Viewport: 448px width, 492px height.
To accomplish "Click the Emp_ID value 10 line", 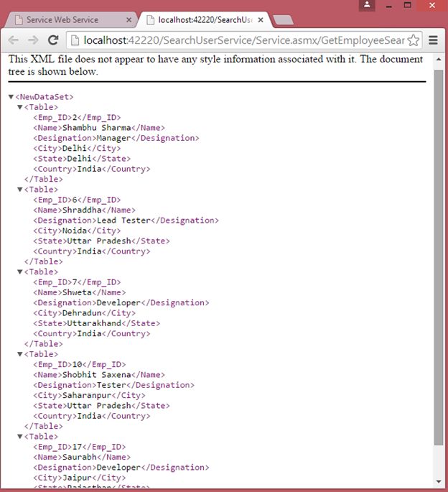I will pos(80,364).
